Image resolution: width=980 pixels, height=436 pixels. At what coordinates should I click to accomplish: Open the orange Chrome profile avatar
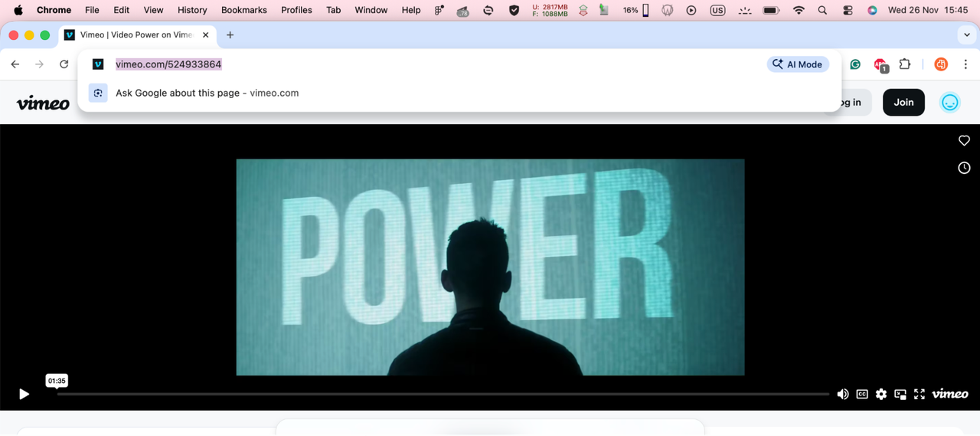[941, 64]
